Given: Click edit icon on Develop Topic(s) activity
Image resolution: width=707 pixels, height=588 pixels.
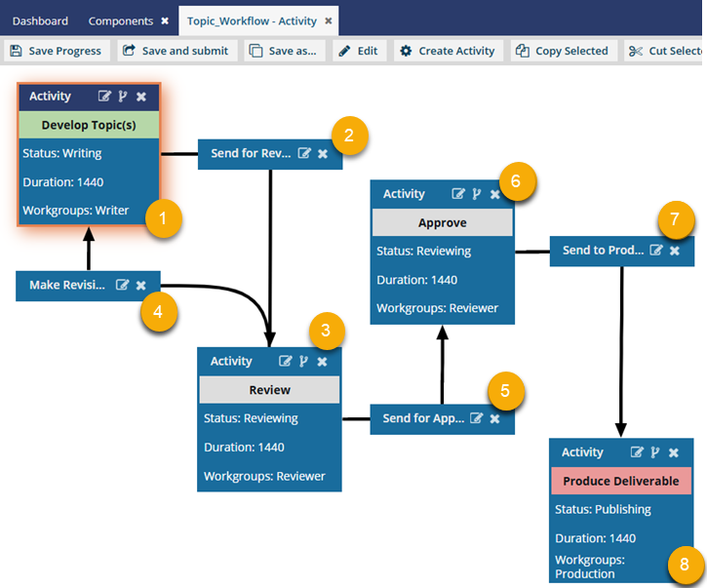Looking at the screenshot, I should click(x=104, y=97).
